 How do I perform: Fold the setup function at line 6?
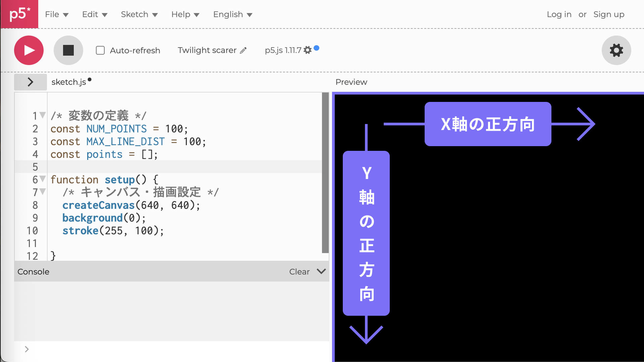tap(43, 179)
